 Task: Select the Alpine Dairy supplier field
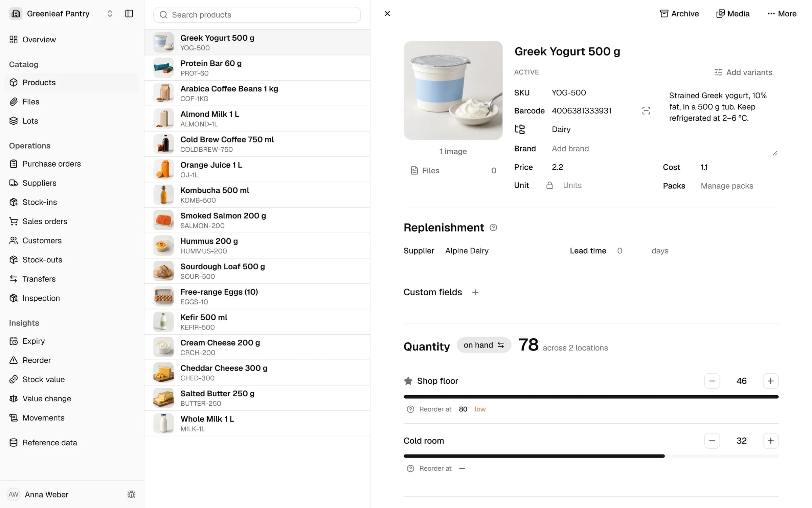point(467,251)
